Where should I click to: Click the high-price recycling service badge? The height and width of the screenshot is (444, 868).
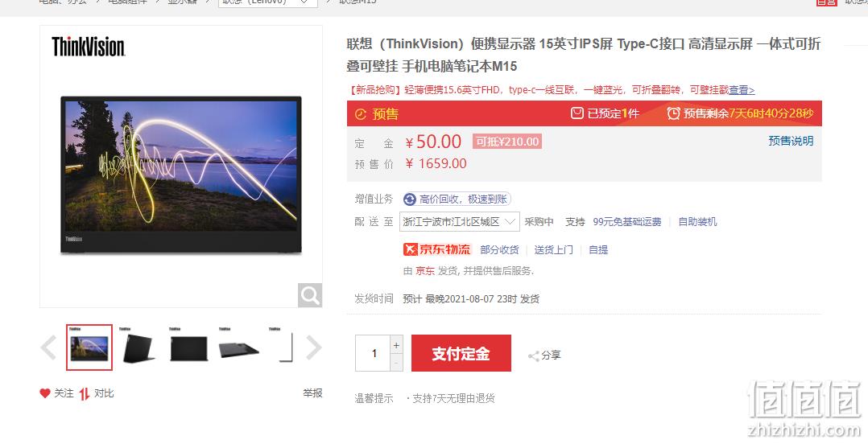tap(457, 199)
